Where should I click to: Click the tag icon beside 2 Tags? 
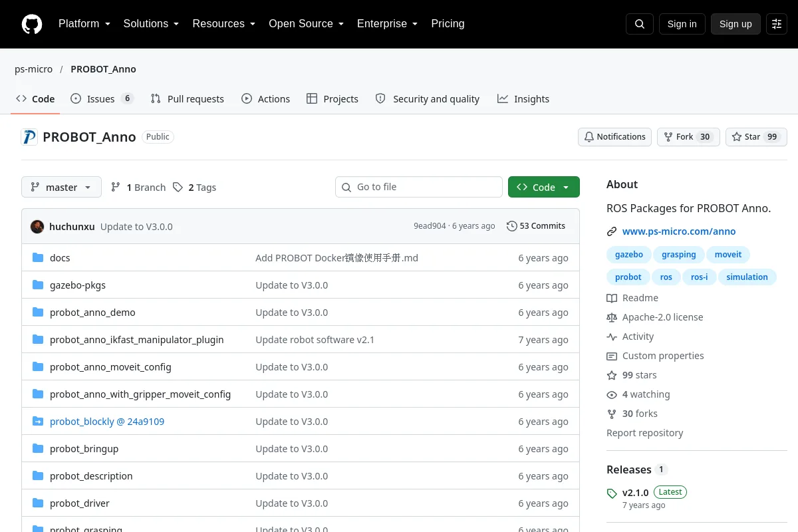[178, 188]
